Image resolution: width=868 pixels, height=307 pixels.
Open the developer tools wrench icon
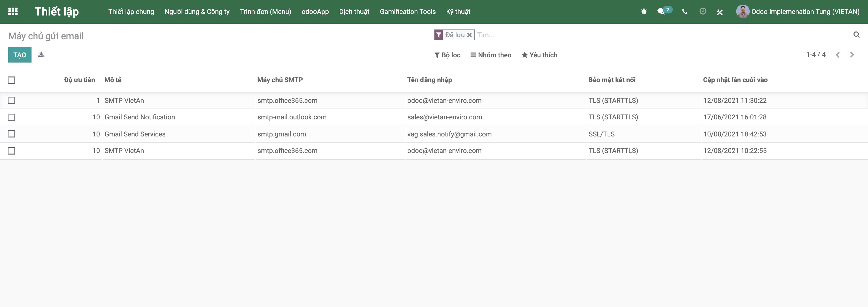(x=720, y=12)
